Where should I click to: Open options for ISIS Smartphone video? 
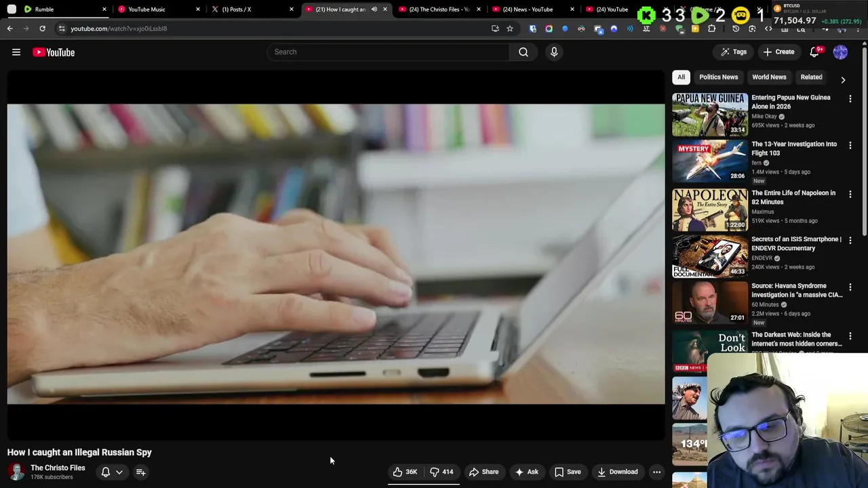pyautogui.click(x=850, y=241)
